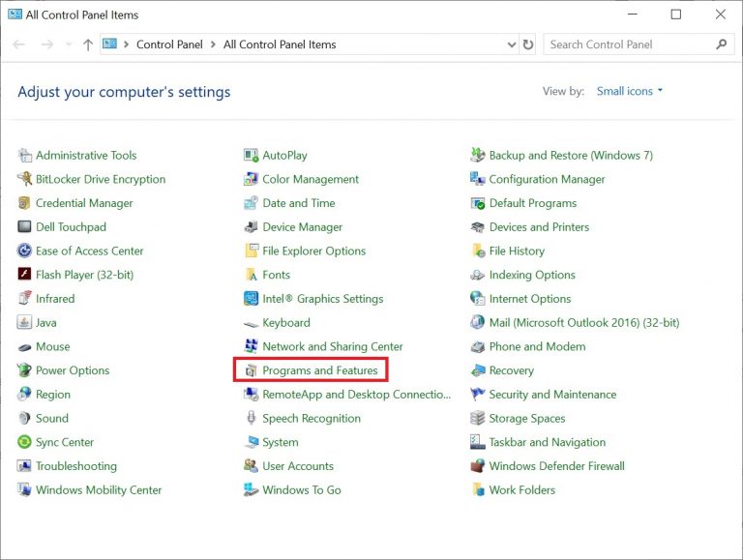Open Taskbar and Navigation link
The image size is (743, 560).
coord(548,442)
